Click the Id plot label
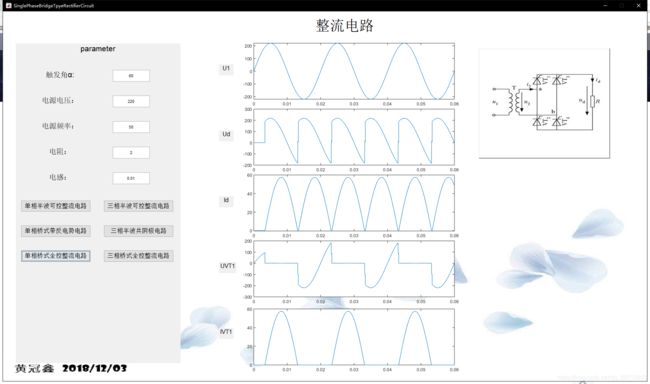This screenshot has width=650, height=384. (226, 200)
